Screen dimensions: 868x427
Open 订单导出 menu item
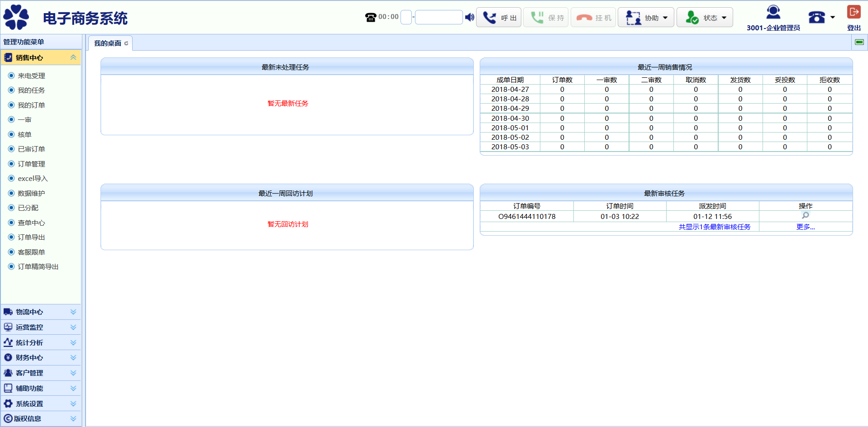point(31,237)
